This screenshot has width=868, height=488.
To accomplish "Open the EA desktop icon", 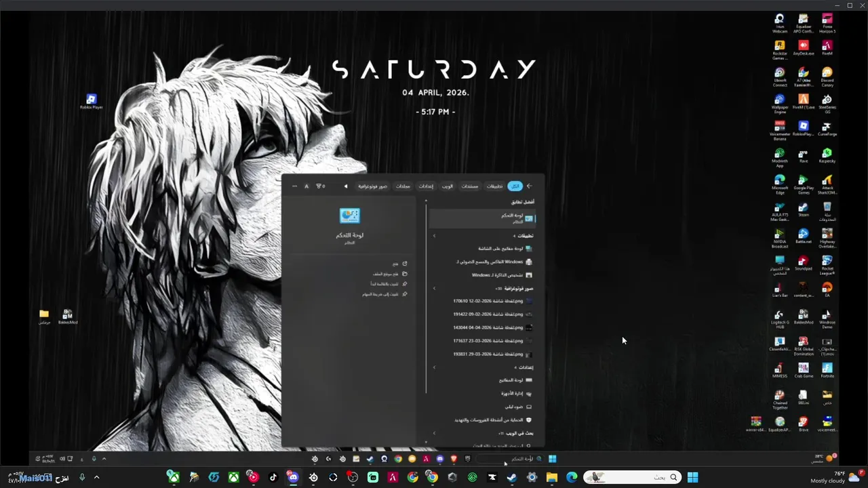I will pos(827,290).
